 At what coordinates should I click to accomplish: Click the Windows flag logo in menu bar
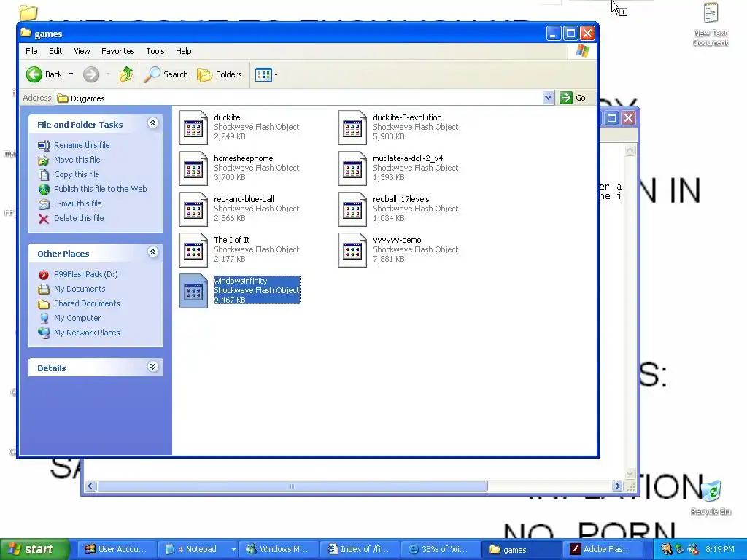(x=582, y=51)
